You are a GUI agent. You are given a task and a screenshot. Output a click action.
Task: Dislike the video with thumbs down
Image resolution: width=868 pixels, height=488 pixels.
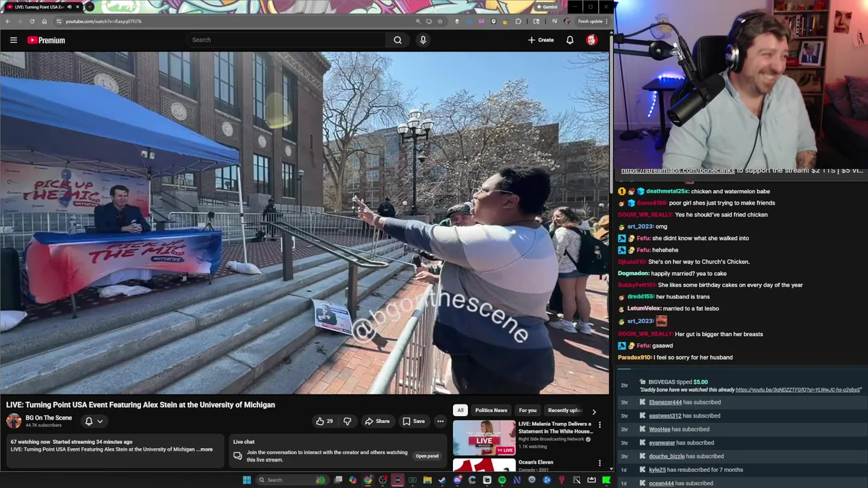click(347, 421)
